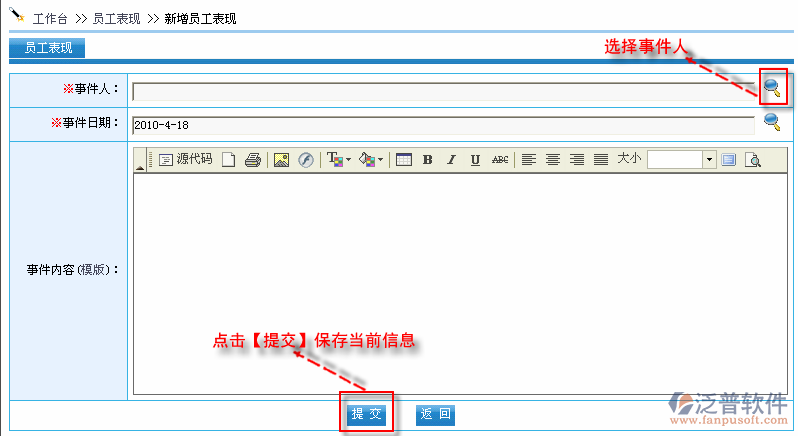The width and height of the screenshot is (798, 436).
Task: Click the 返回 return button
Action: (436, 414)
